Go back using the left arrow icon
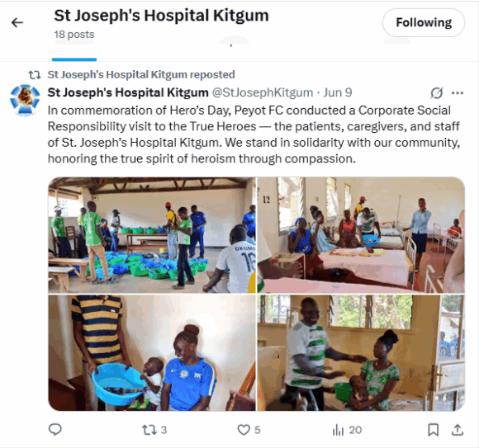 click(x=17, y=22)
